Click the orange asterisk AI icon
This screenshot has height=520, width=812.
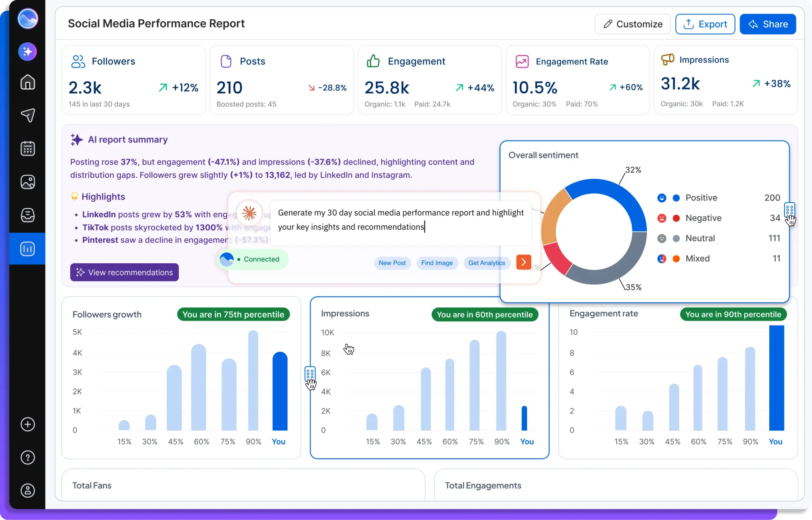point(249,213)
